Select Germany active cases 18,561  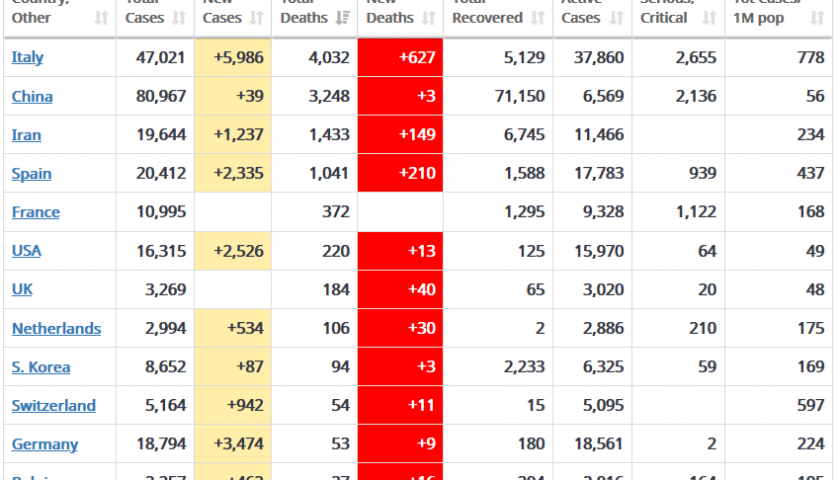599,444
